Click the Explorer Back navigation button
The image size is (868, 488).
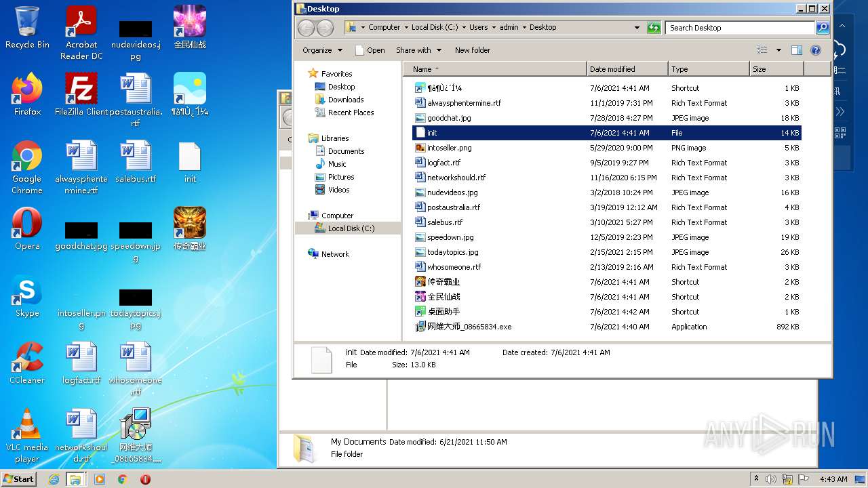pos(306,28)
